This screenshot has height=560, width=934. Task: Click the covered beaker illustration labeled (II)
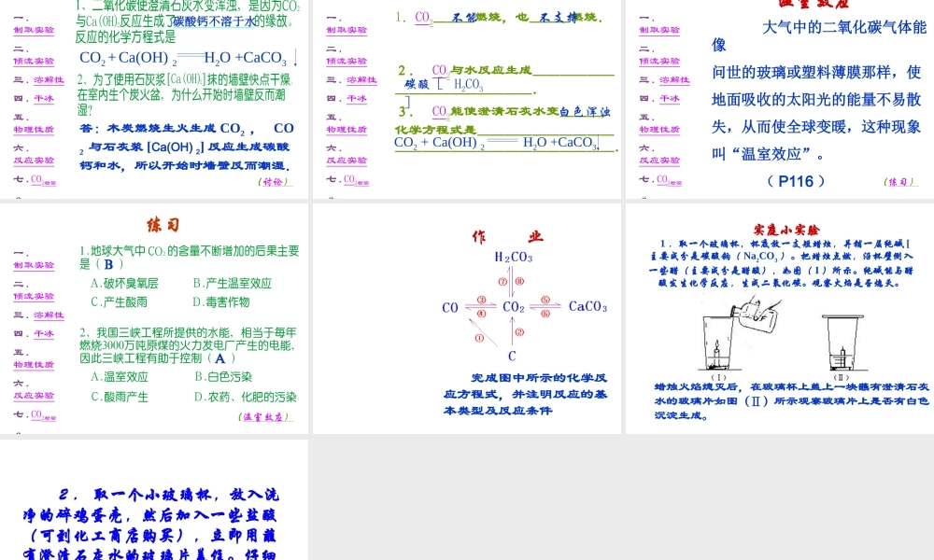842,343
